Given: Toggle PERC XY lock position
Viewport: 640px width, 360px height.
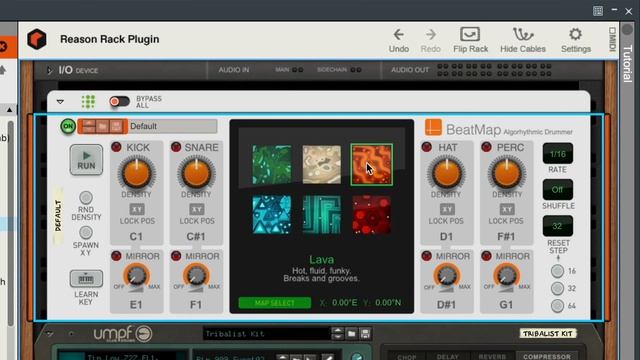Looking at the screenshot, I should 507,209.
